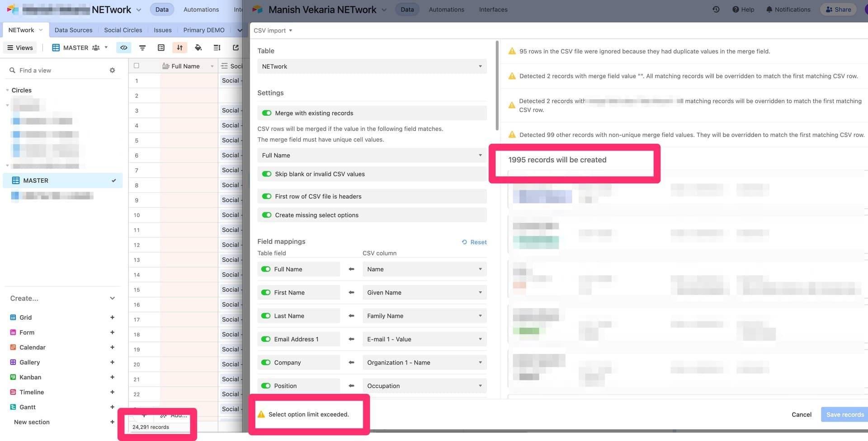Add a new Grid view with plus icon
The width and height of the screenshot is (868, 441).
tap(112, 318)
